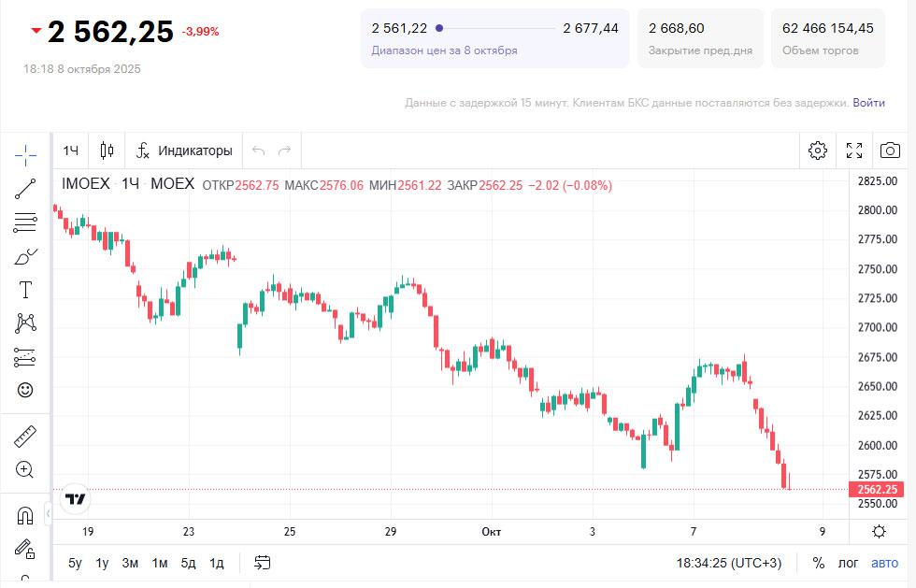Open fullscreen mode for the chart
The height and width of the screenshot is (588, 916).
(x=854, y=151)
